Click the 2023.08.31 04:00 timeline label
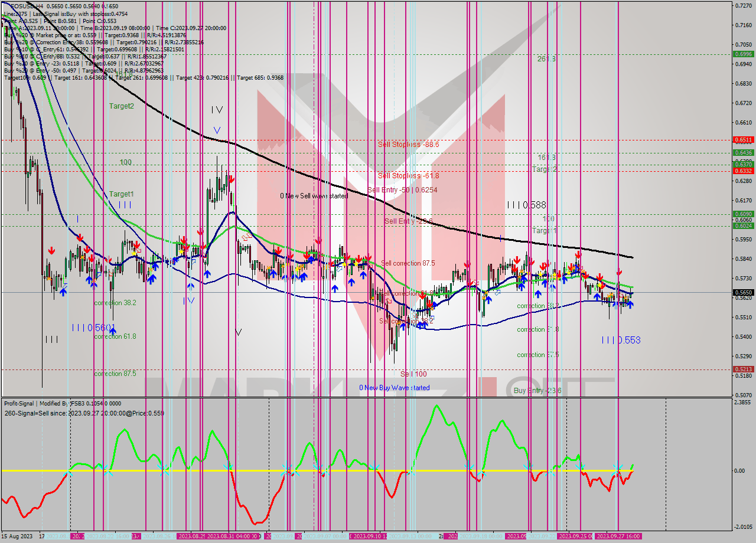Image resolution: width=756 pixels, height=543 pixels. (x=230, y=536)
